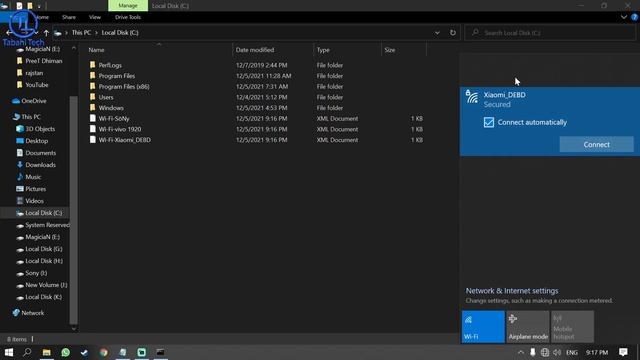
Task: Toggle Connect automatically checkbox
Action: click(x=489, y=122)
